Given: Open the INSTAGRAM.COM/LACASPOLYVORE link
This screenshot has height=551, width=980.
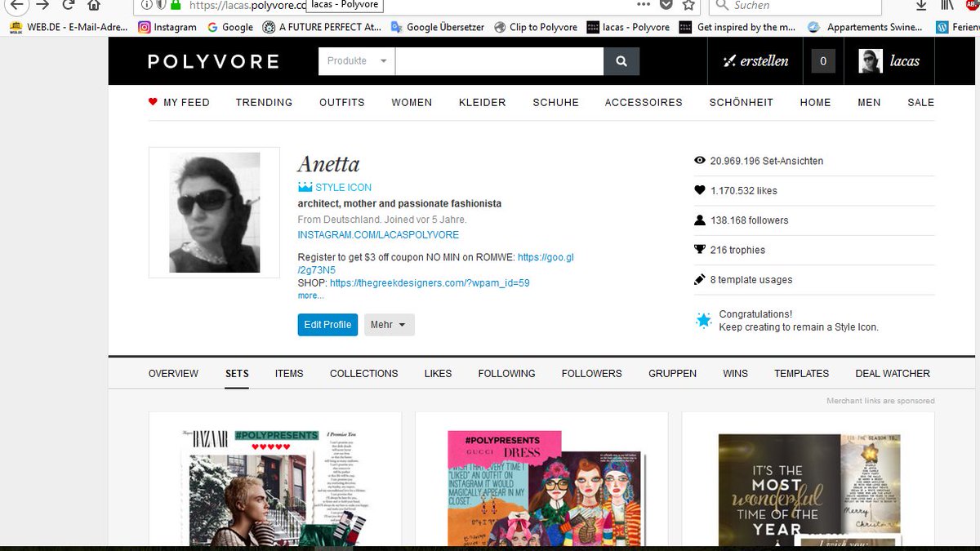Looking at the screenshot, I should [378, 235].
